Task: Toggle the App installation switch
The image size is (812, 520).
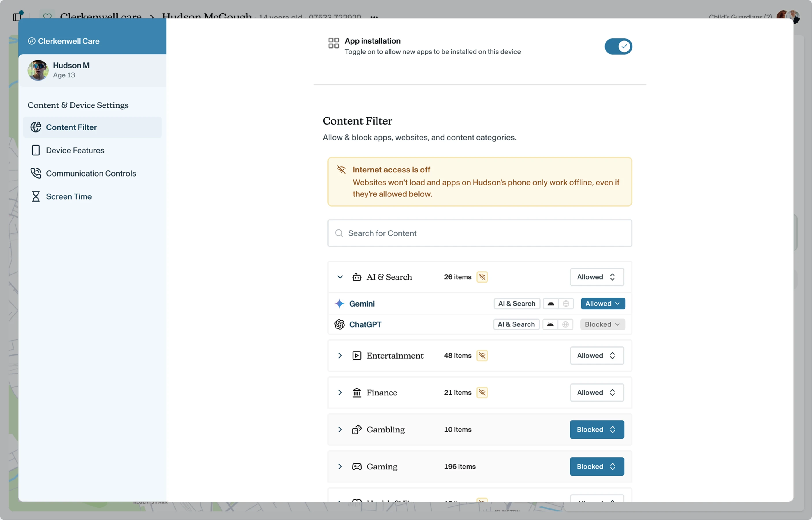Action: coord(618,46)
